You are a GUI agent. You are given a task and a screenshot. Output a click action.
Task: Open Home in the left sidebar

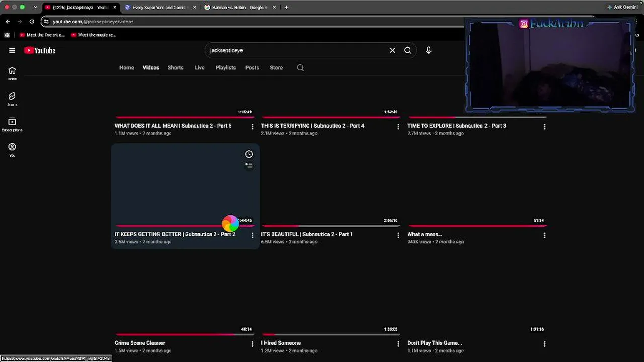pos(12,73)
